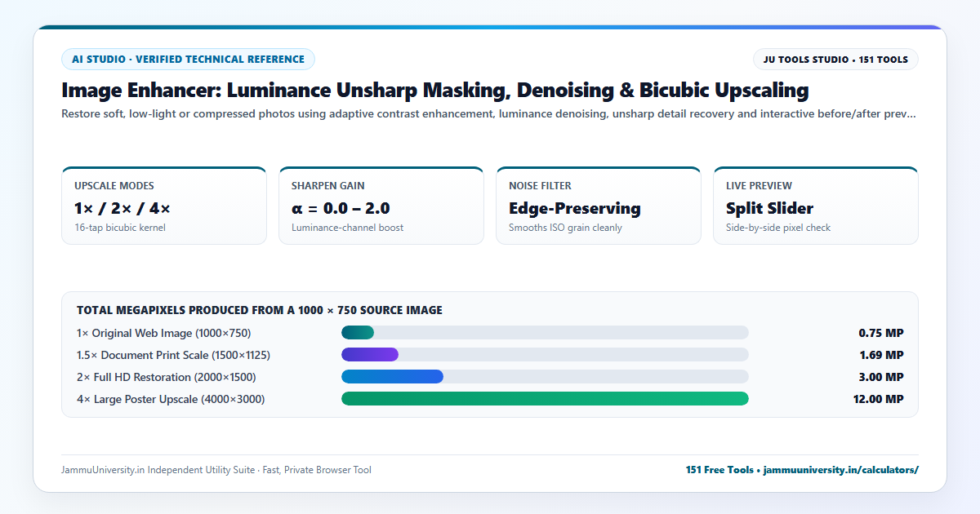Screen dimensions: 980x514
Task: Click the '2× Full HD Restoration' label
Action: point(166,377)
